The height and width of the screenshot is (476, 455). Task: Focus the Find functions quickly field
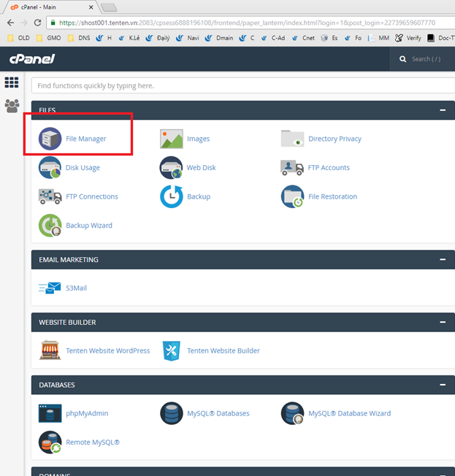(x=243, y=85)
